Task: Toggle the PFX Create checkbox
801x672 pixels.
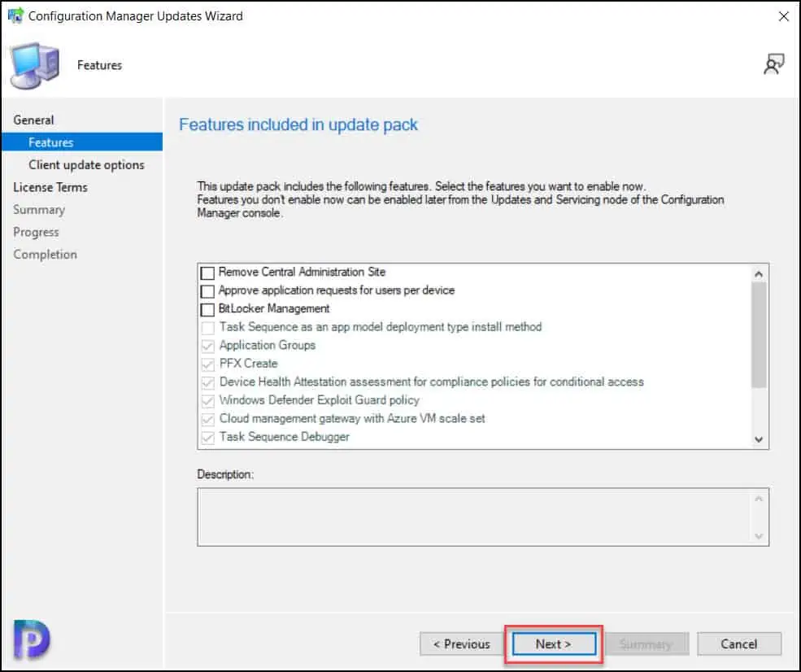Action: click(x=207, y=364)
